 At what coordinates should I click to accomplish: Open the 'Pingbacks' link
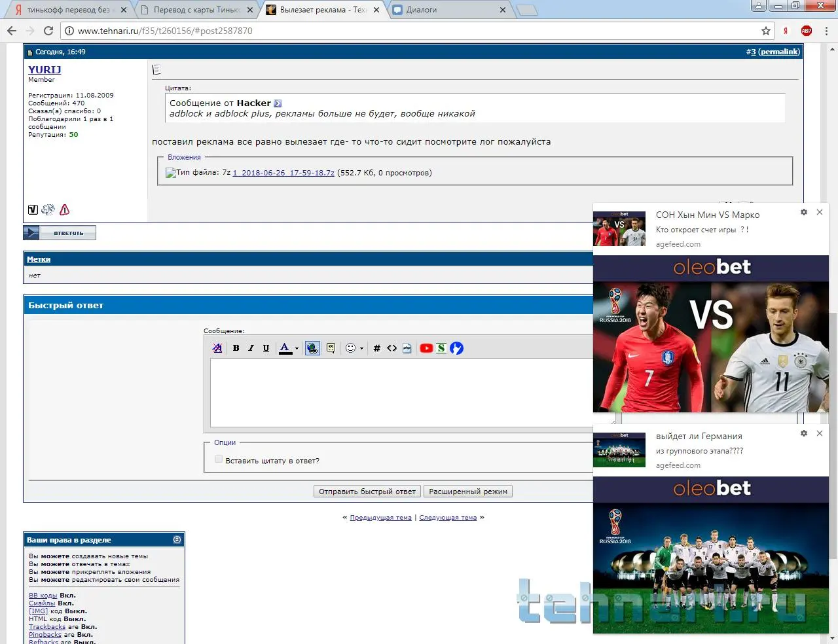45,635
